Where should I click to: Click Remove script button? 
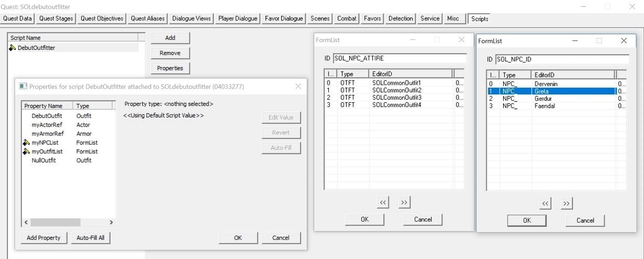[x=170, y=53]
